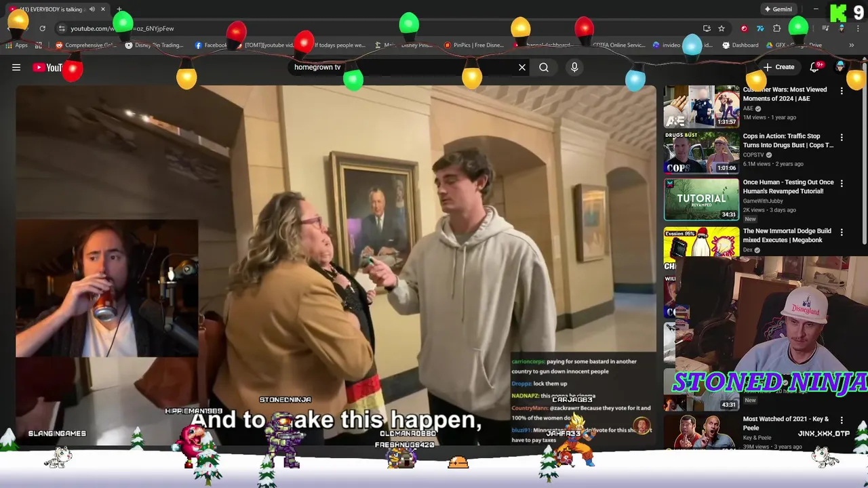The height and width of the screenshot is (488, 868).
Task: Open options menu for 'Once Human' video
Action: tap(842, 184)
